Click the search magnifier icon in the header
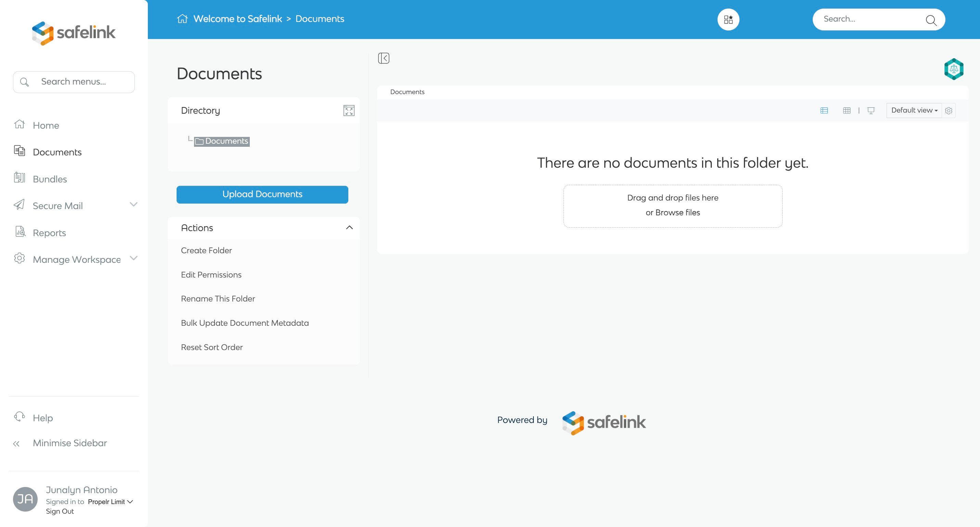 click(x=930, y=20)
